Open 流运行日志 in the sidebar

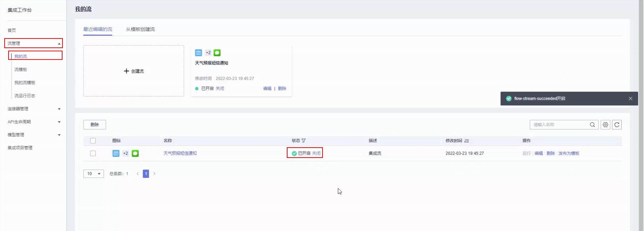25,96
